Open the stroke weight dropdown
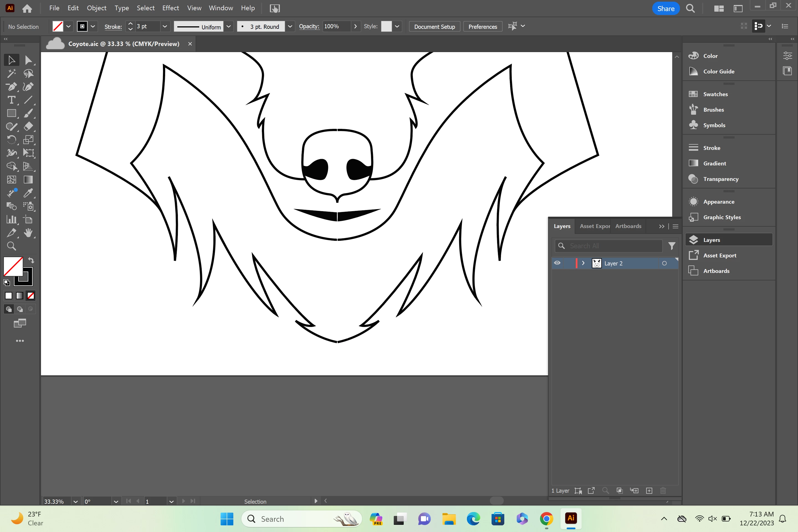The width and height of the screenshot is (798, 532). [x=165, y=27]
